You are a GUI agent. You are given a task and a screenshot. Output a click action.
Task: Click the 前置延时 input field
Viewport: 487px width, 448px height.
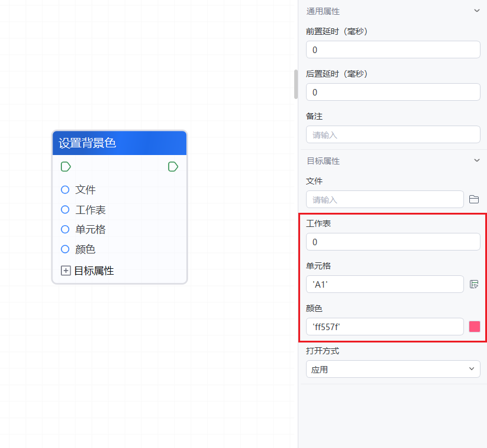coord(393,50)
